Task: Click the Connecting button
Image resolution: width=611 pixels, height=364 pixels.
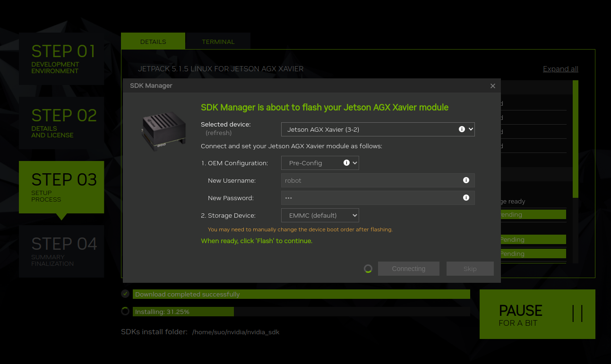Action: 409,269
